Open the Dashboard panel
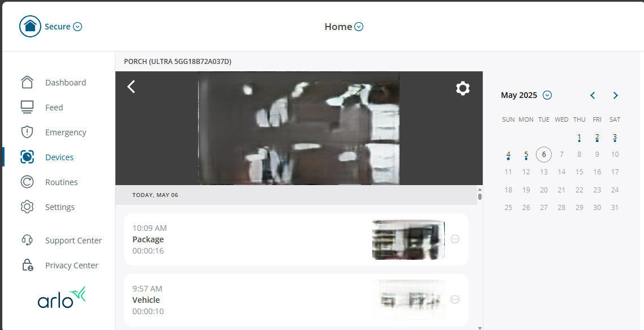This screenshot has width=644, height=330. point(66,82)
